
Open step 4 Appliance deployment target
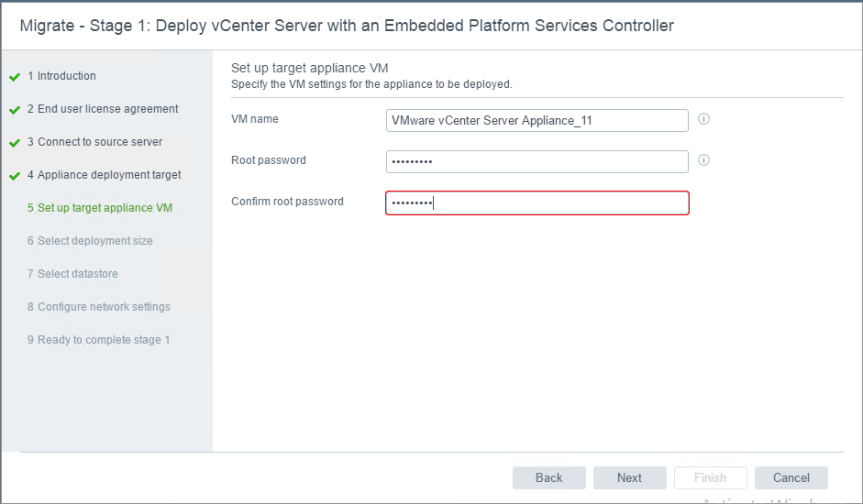tap(104, 175)
